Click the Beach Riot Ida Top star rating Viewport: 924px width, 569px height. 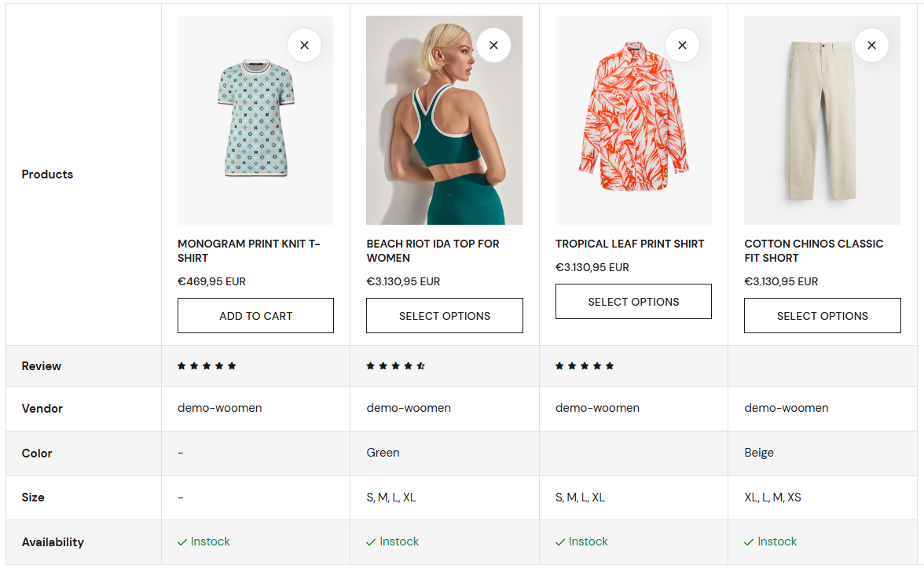pos(395,366)
